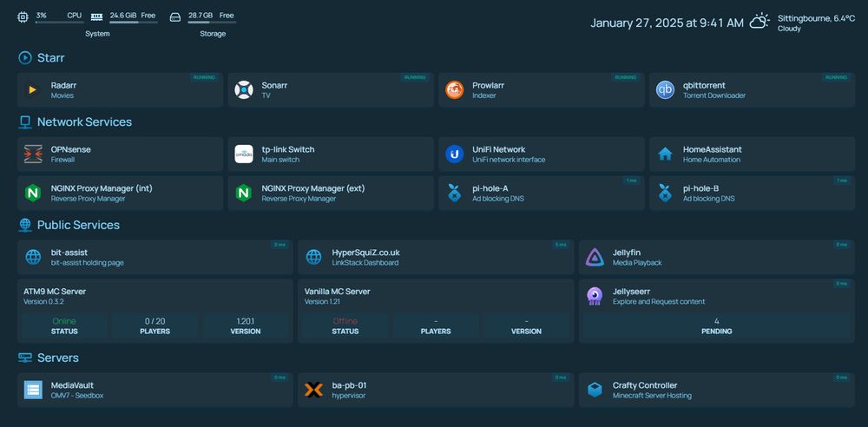Click bit-assist holding page description
The image size is (868, 427).
[88, 263]
